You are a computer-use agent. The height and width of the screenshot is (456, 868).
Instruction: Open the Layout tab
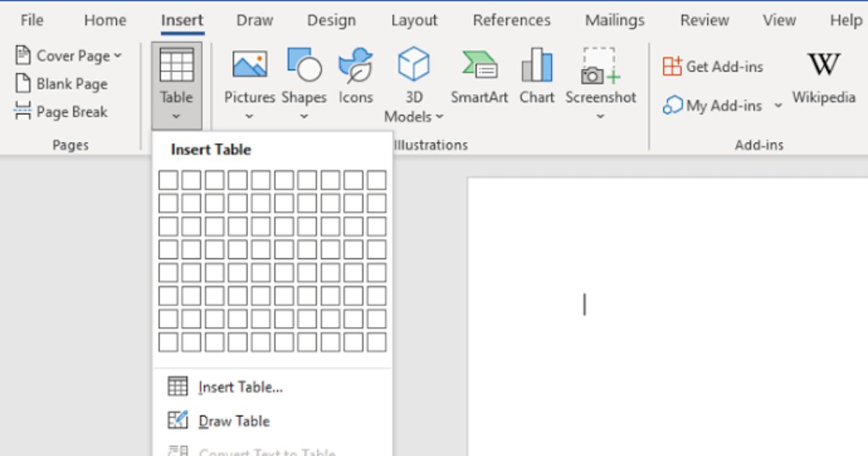point(414,20)
